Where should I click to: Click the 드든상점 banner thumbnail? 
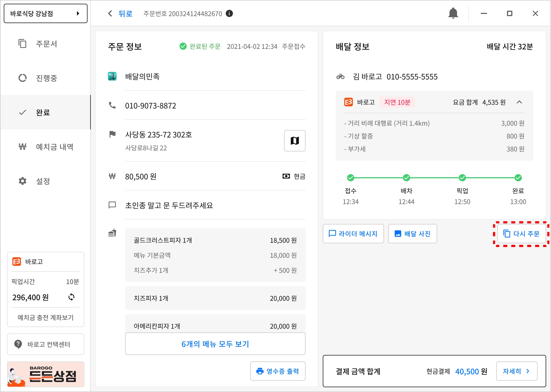pos(45,375)
